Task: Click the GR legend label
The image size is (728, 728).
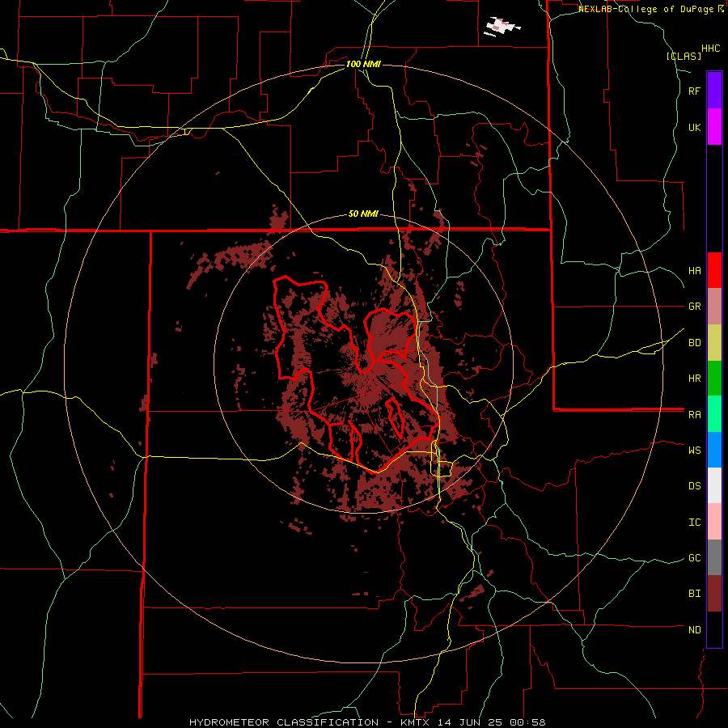Action: pyautogui.click(x=694, y=307)
